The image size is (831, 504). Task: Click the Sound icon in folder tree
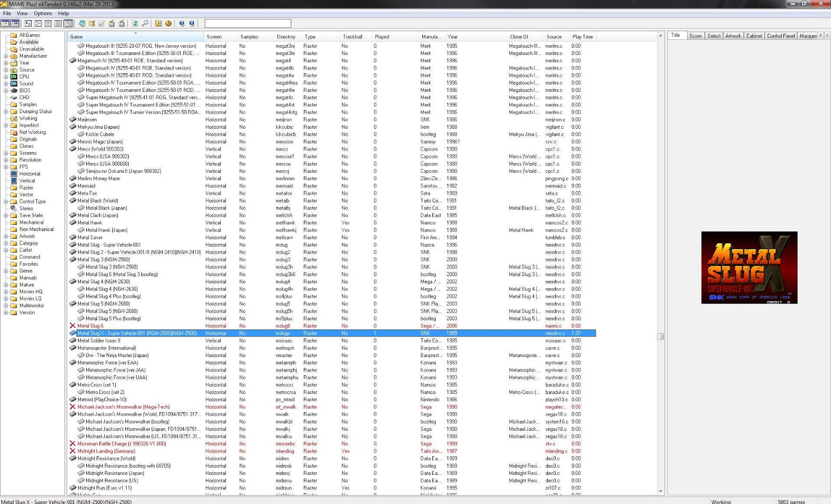[x=14, y=84]
